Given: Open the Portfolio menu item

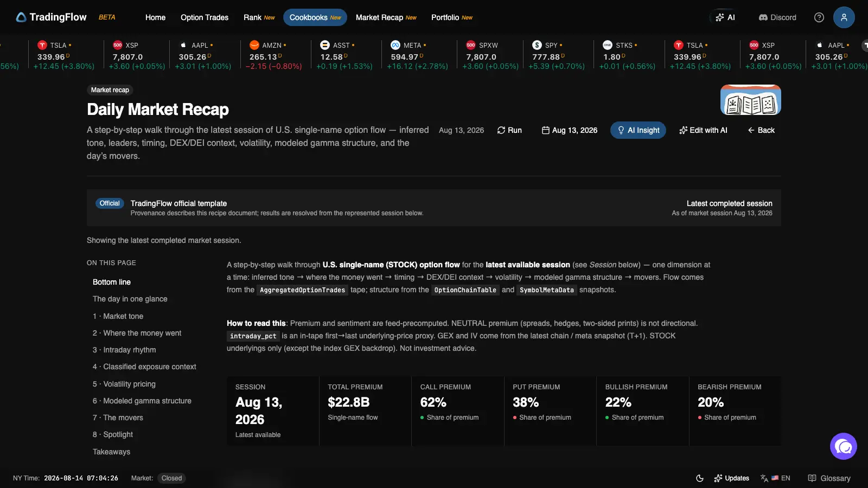Looking at the screenshot, I should [452, 17].
